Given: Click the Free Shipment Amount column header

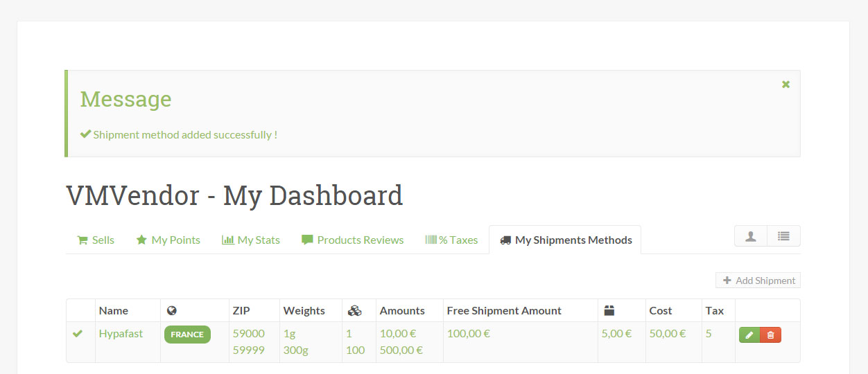Looking at the screenshot, I should [x=504, y=311].
